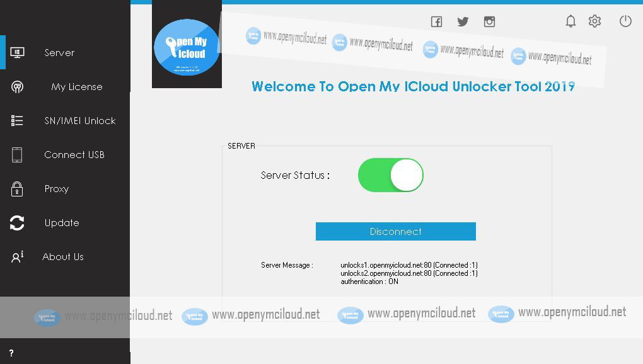Image resolution: width=643 pixels, height=364 pixels.
Task: Click the Open My iCloud logo
Action: point(187,47)
